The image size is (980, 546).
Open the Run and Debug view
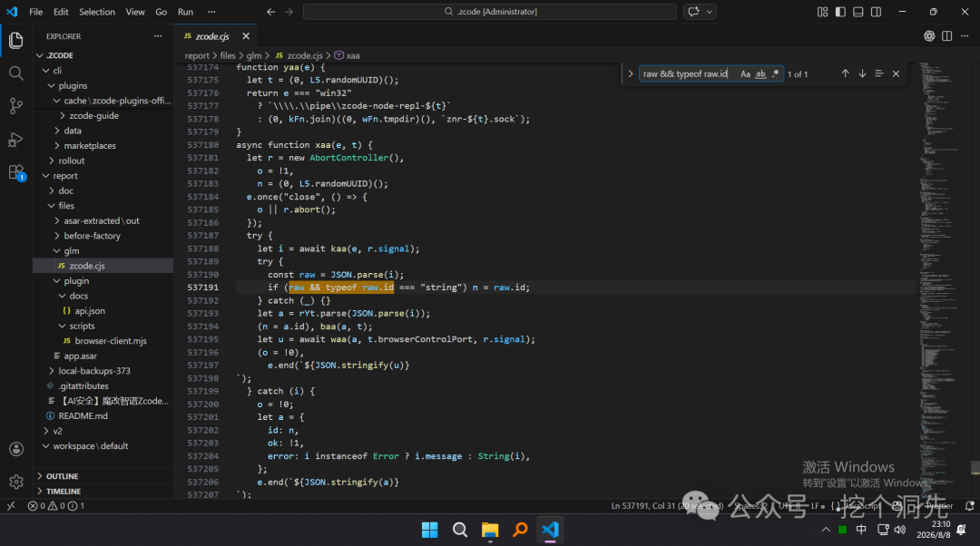pyautogui.click(x=16, y=140)
